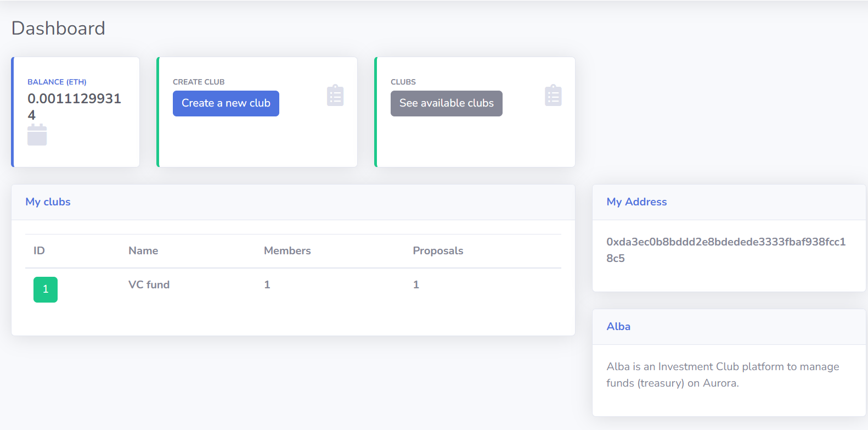Click the Members column header
This screenshot has height=430, width=868.
(x=287, y=250)
